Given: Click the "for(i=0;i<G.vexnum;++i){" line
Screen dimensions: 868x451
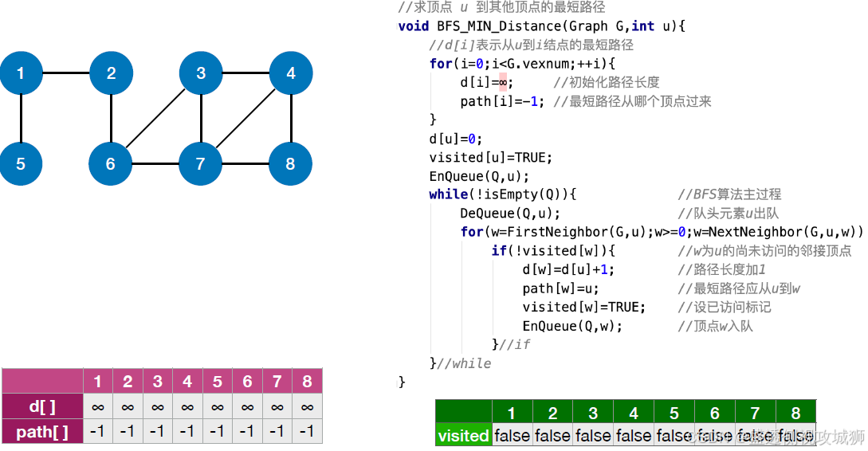Looking at the screenshot, I should [523, 64].
